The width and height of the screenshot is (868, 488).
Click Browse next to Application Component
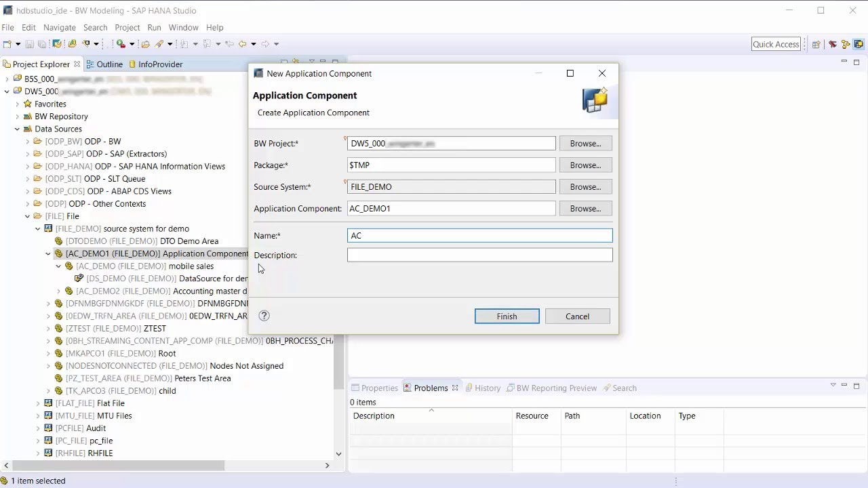point(586,209)
